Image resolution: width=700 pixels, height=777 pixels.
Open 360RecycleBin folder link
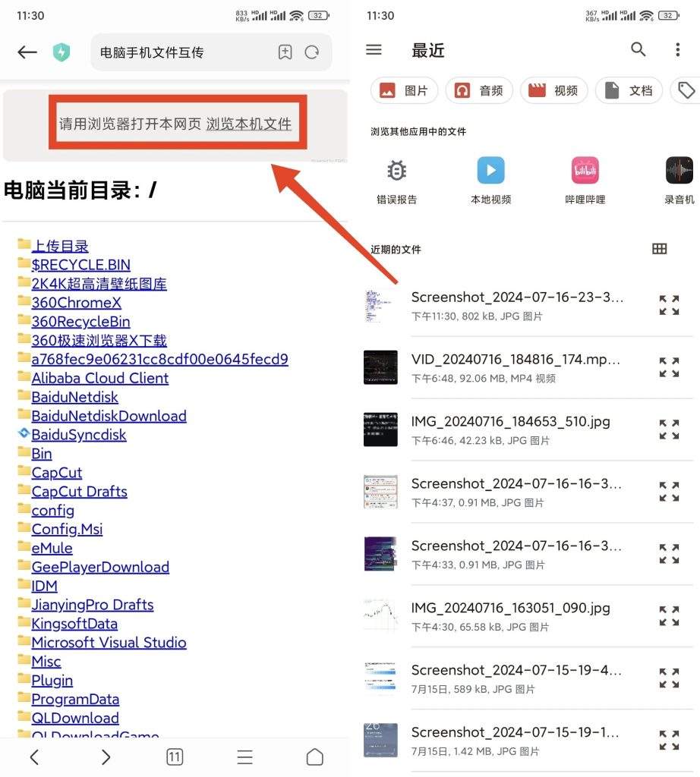(80, 322)
